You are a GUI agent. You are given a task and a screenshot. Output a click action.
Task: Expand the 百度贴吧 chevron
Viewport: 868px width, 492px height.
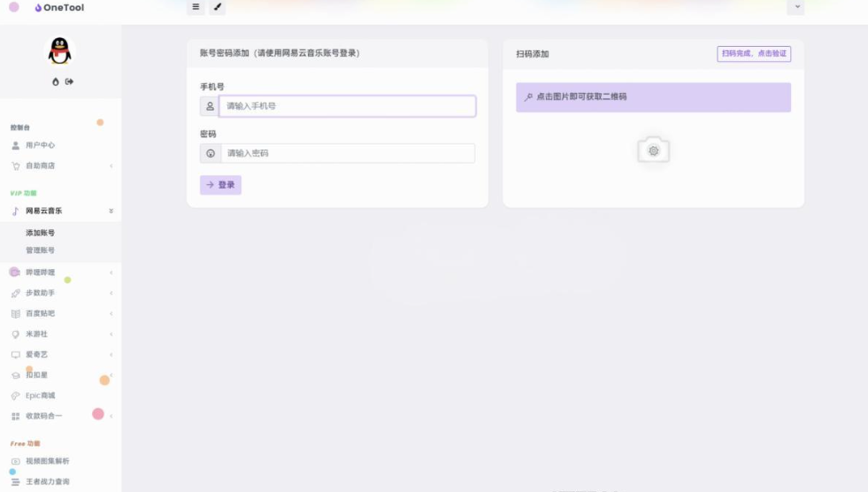pyautogui.click(x=111, y=314)
